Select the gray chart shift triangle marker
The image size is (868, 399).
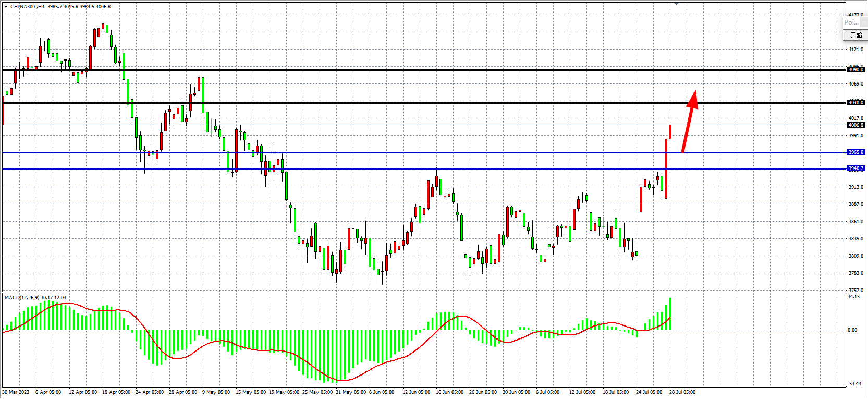coord(676,4)
